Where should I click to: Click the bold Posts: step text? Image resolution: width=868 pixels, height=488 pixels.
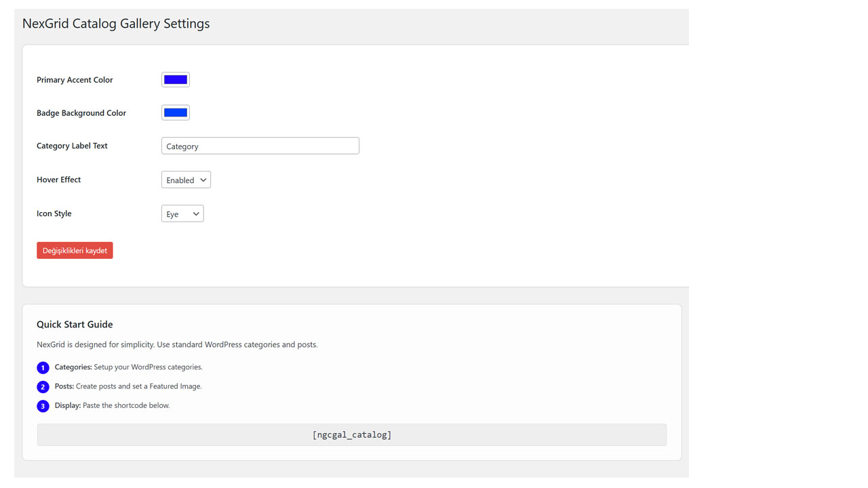(64, 386)
